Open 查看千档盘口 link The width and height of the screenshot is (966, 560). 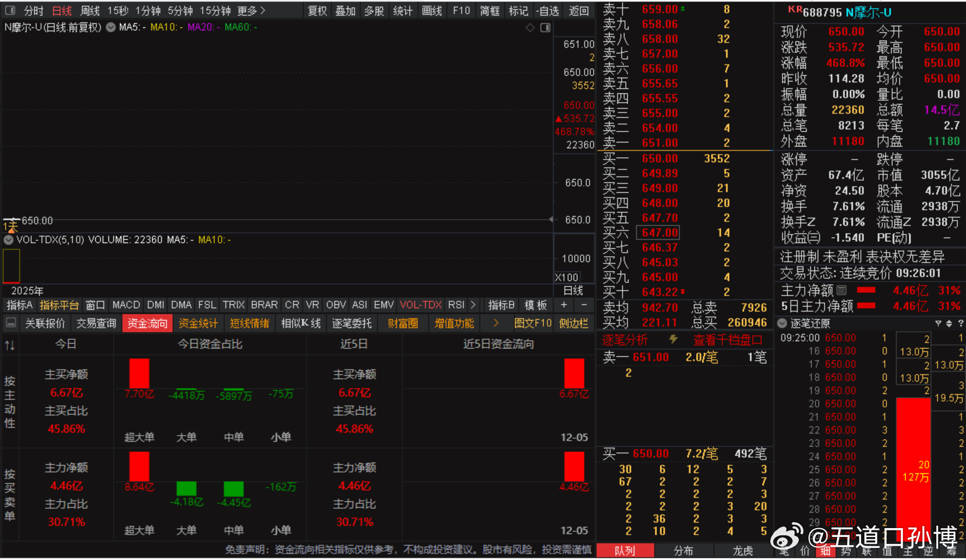point(727,340)
